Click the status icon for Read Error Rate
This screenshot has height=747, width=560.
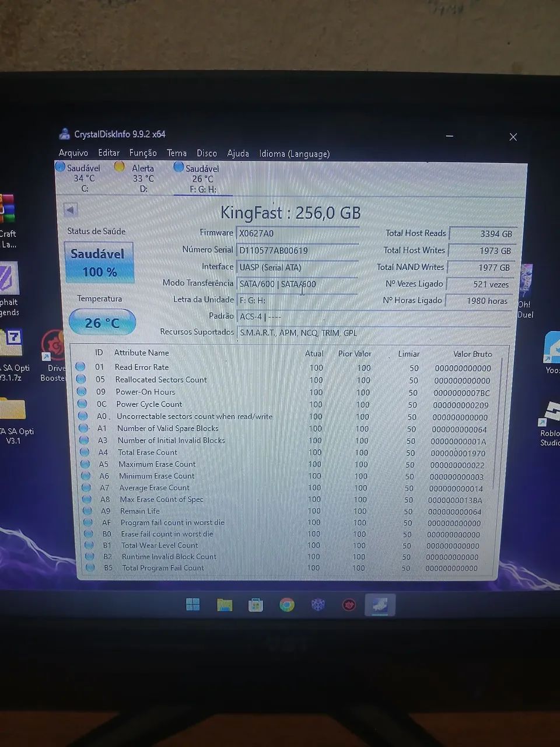click(80, 366)
